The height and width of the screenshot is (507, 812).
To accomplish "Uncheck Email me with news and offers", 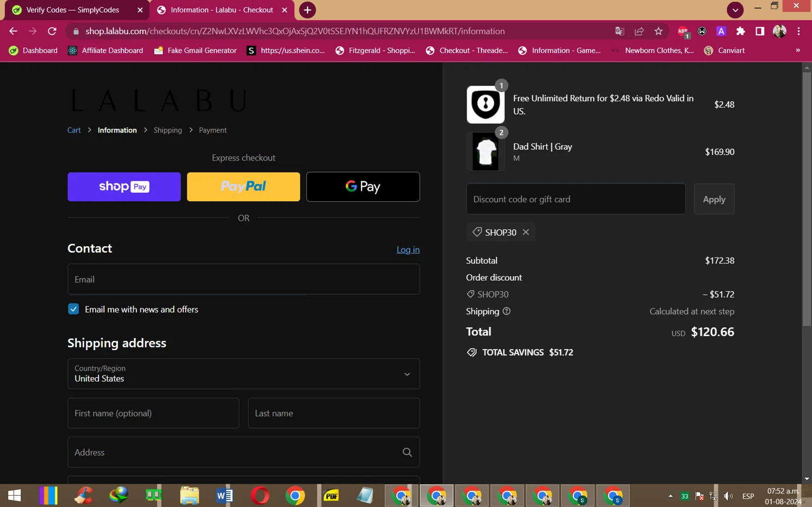I will point(74,309).
